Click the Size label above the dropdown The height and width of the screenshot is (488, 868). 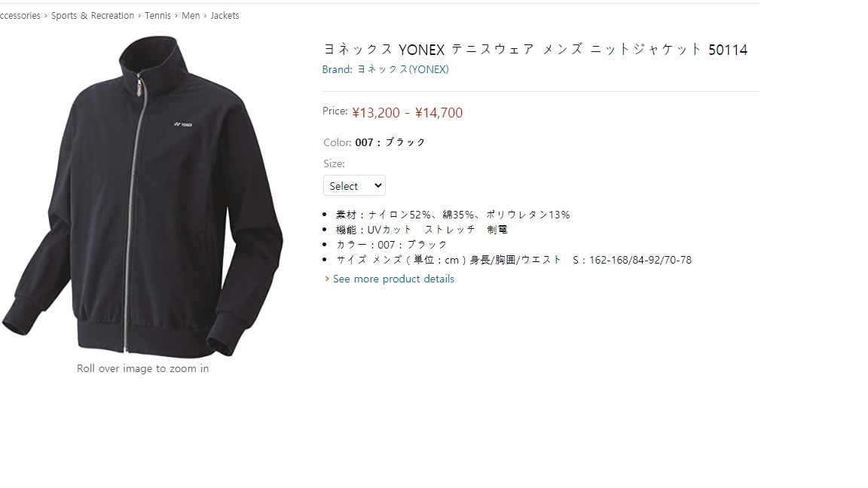pos(334,163)
